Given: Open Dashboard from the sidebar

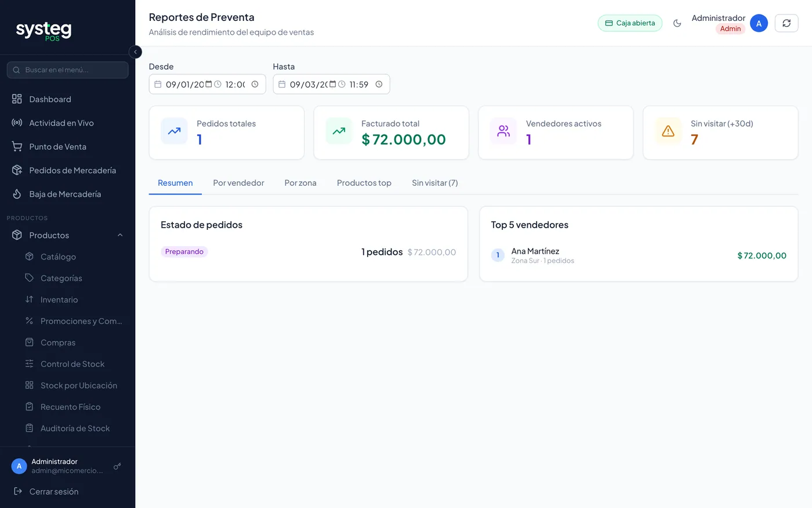Looking at the screenshot, I should 67,99.
